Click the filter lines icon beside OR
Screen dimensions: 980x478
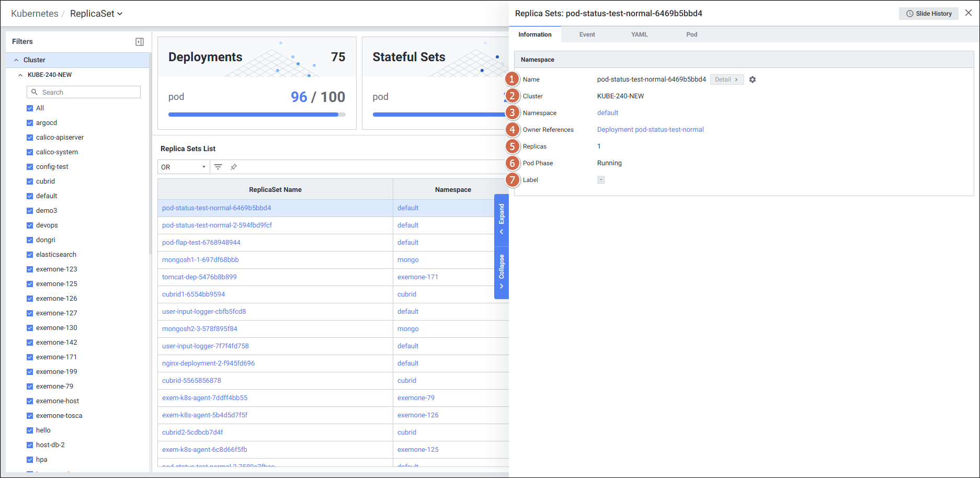(x=218, y=167)
